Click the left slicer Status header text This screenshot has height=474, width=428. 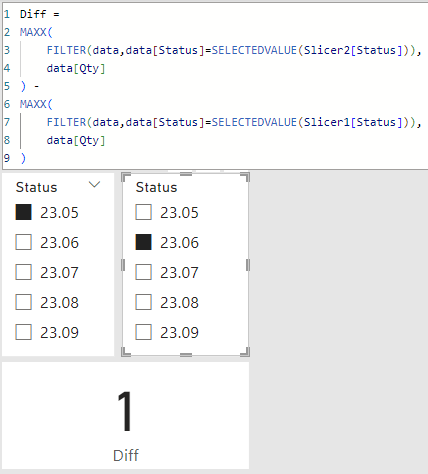(x=36, y=187)
